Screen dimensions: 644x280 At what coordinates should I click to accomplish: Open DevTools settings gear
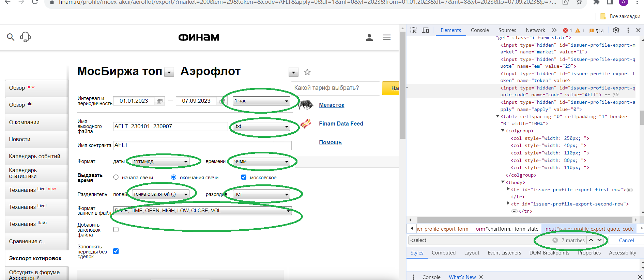click(616, 30)
